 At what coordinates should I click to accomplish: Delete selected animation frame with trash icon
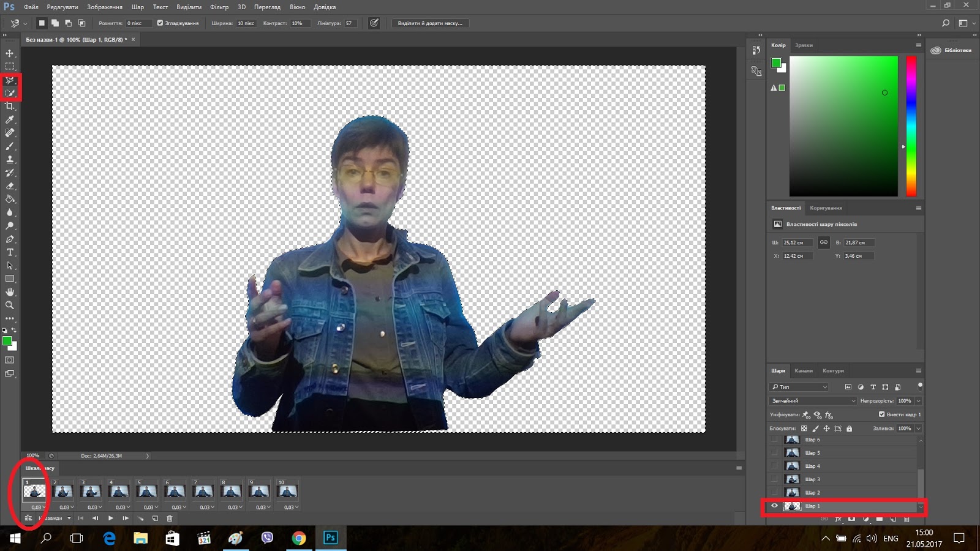(170, 519)
